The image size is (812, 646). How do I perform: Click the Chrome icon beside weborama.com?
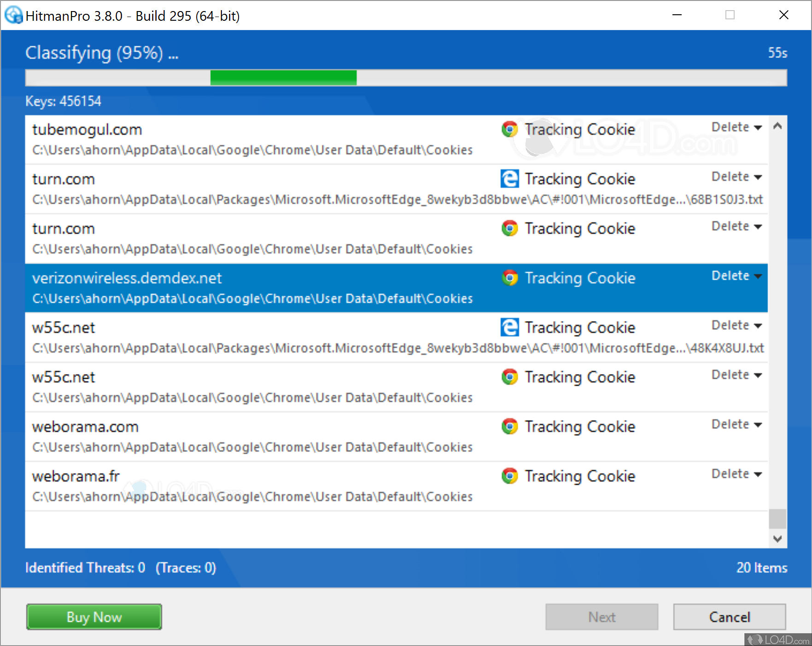(x=509, y=427)
